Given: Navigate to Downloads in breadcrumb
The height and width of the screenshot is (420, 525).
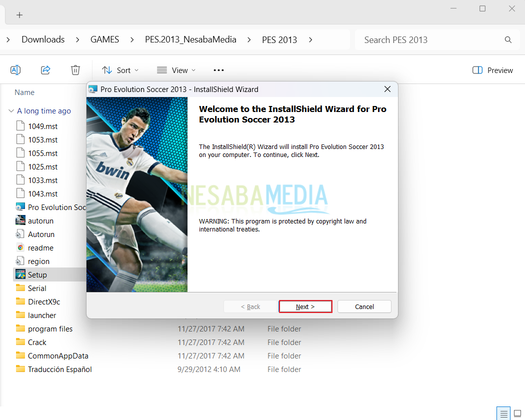Looking at the screenshot, I should coord(43,39).
